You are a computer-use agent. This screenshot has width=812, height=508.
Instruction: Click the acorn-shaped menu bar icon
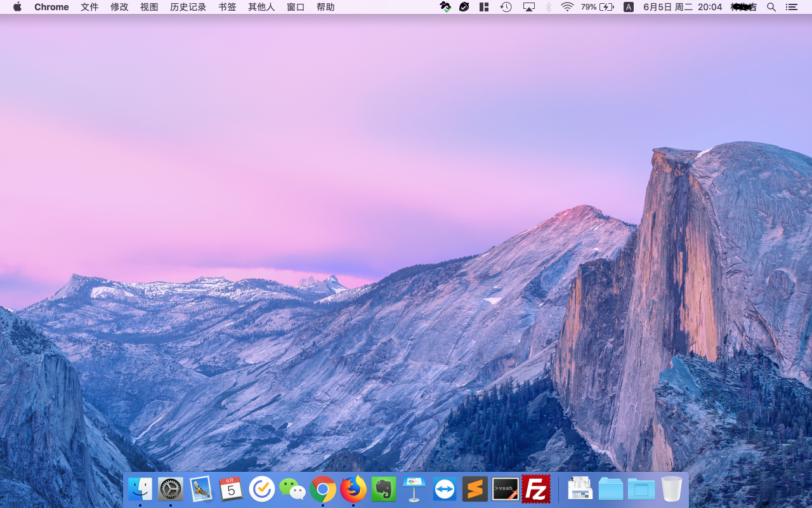(464, 7)
